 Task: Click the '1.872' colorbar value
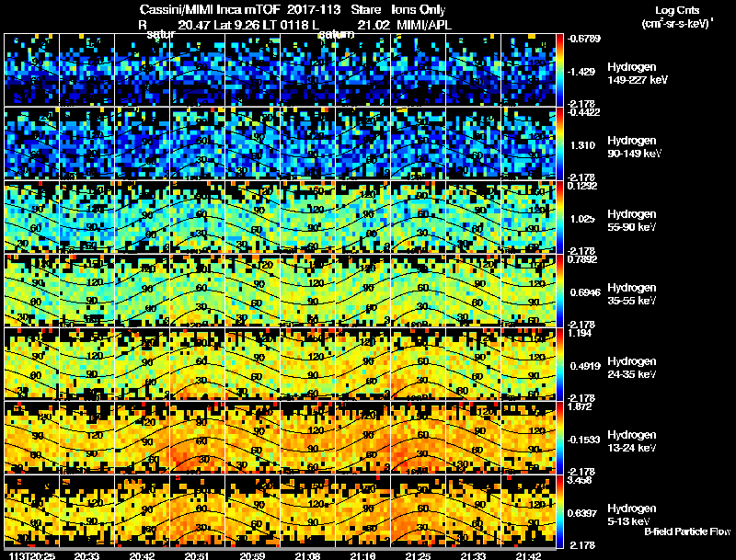click(581, 406)
